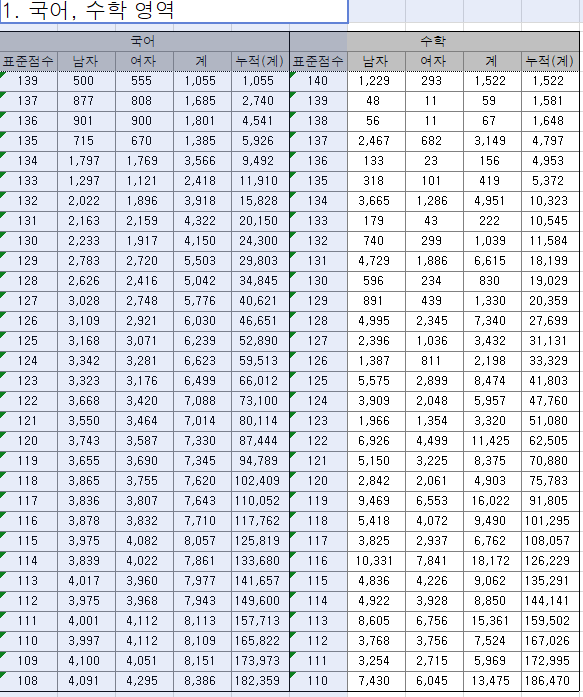Click the cell containing 16,022
Image resolution: width=583 pixels, height=697 pixels.
coord(492,501)
